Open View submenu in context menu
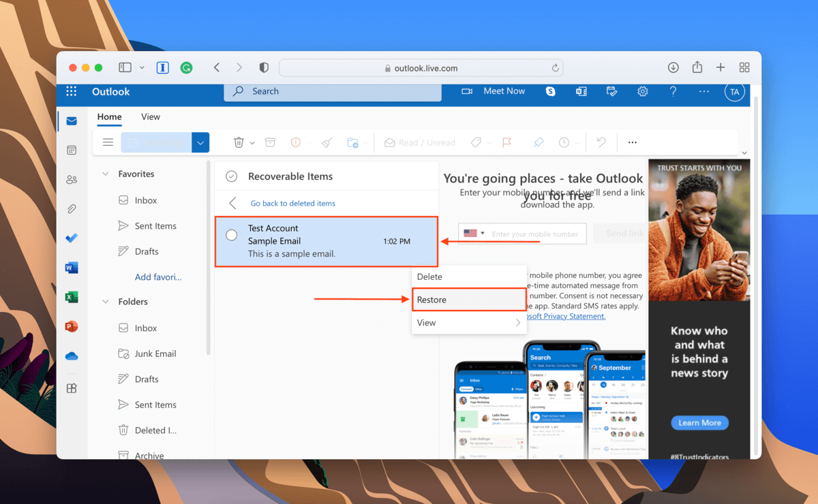Screen dimensions: 818x504 [x=469, y=323]
